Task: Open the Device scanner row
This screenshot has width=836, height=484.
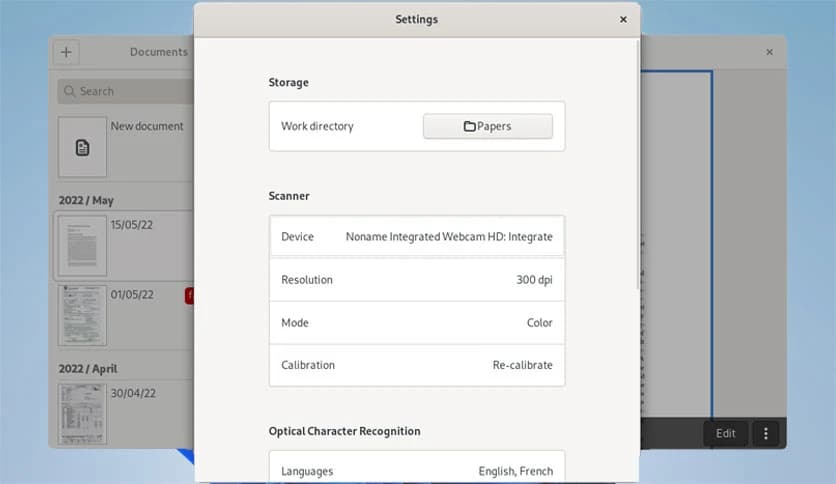Action: click(x=417, y=237)
